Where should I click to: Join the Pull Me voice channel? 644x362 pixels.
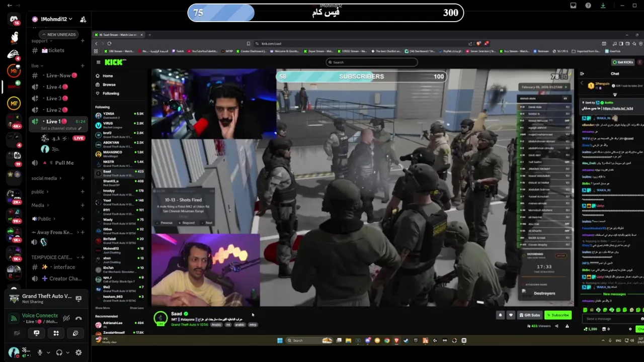tap(53, 163)
